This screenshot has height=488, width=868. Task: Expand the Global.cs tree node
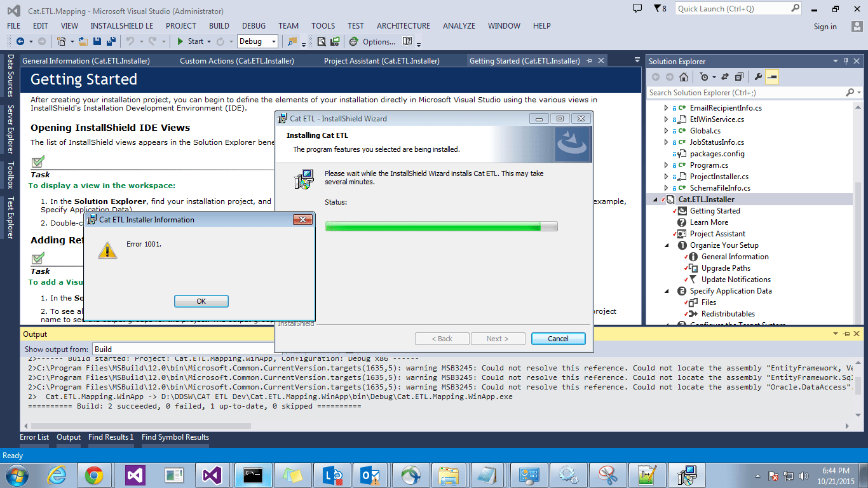[x=666, y=131]
